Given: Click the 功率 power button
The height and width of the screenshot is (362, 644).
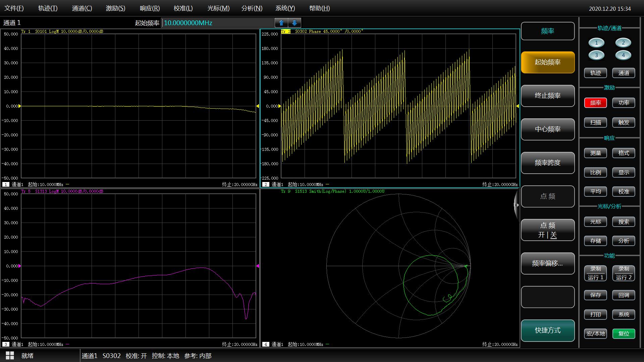Looking at the screenshot, I should [x=624, y=103].
